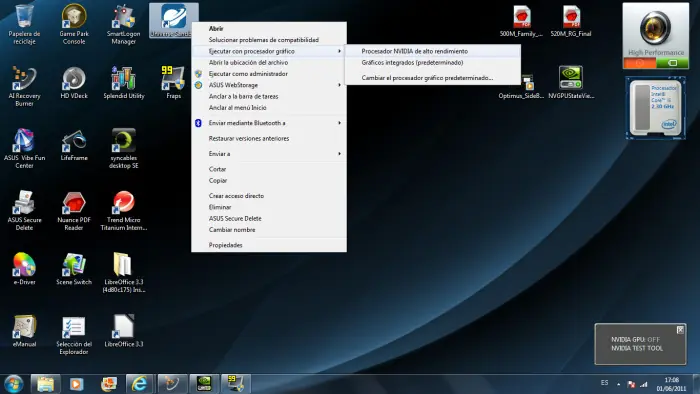This screenshot has height=394, width=700.
Task: Select Solucionar problemas de compatibilidad
Action: point(269,40)
